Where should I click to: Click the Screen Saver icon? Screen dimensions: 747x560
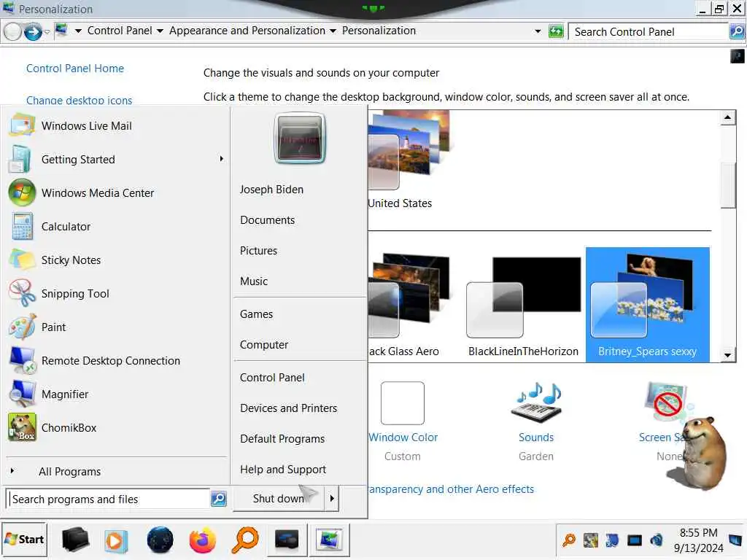pyautogui.click(x=665, y=402)
